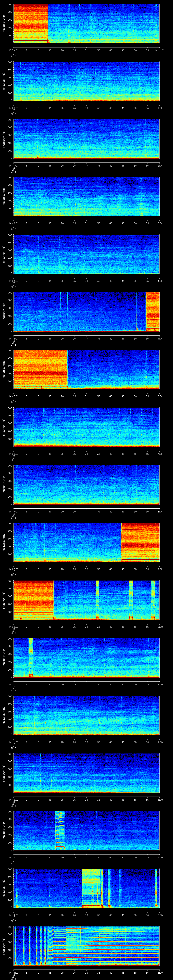Click the "14:01:00" start time label
Image resolution: width=173 pixels, height=980 pixels.
point(13,166)
